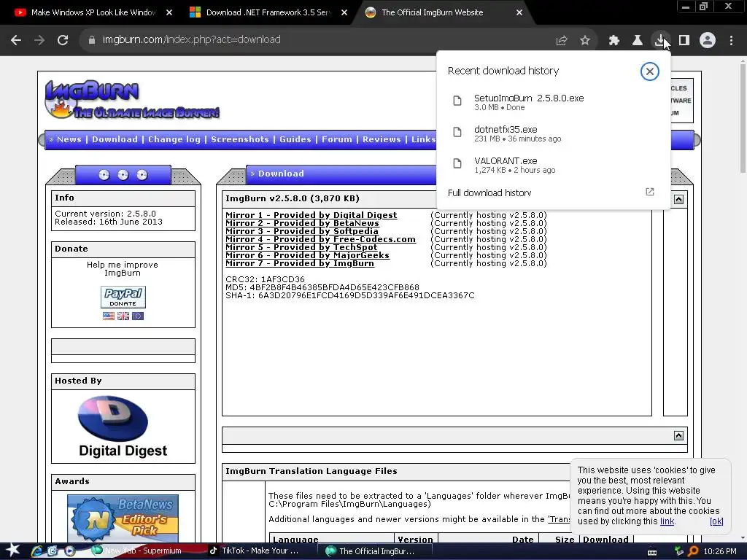Close the .NET Framework 3.5 tab

point(344,13)
